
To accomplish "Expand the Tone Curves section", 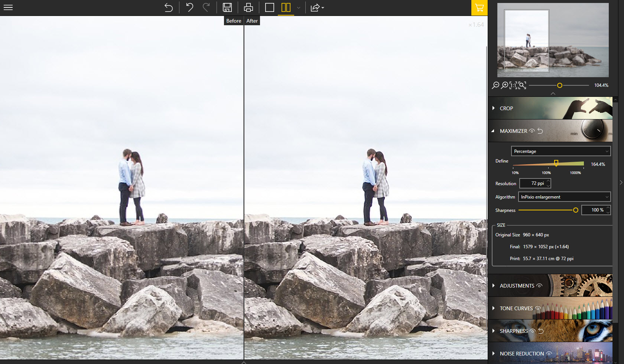I will click(x=516, y=308).
